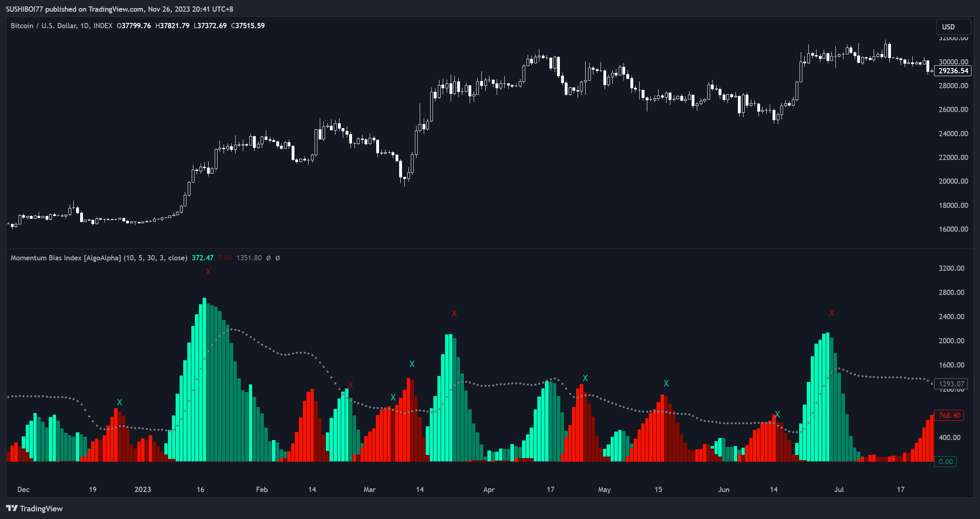The image size is (980, 519).
Task: Click the 29236.54 price label
Action: (953, 71)
